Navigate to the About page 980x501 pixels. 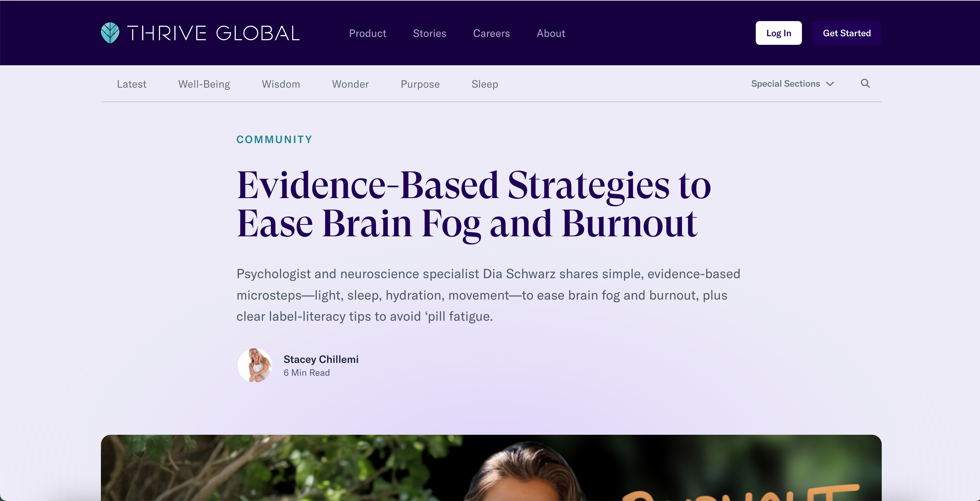point(550,33)
